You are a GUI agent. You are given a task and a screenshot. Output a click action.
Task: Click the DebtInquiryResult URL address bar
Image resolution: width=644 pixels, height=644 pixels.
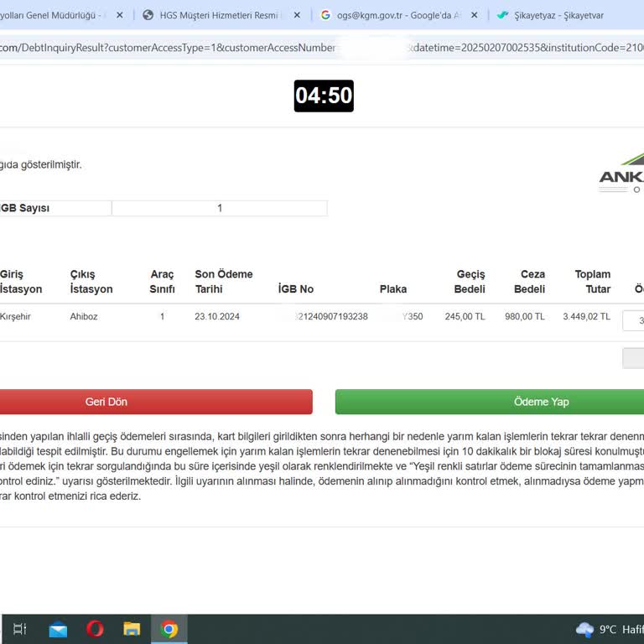click(322, 48)
